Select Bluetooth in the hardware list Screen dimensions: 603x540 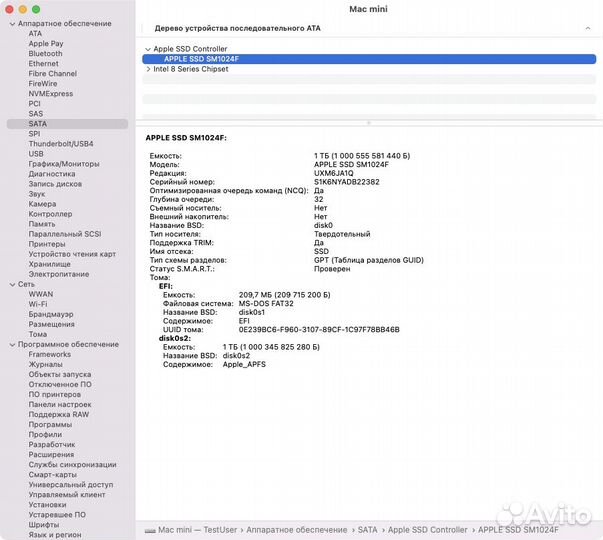tap(45, 53)
